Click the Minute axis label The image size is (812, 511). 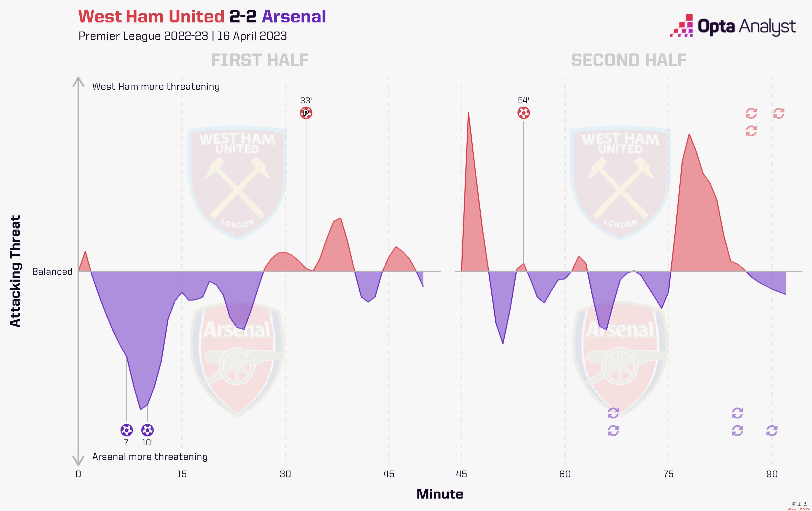[x=440, y=494]
